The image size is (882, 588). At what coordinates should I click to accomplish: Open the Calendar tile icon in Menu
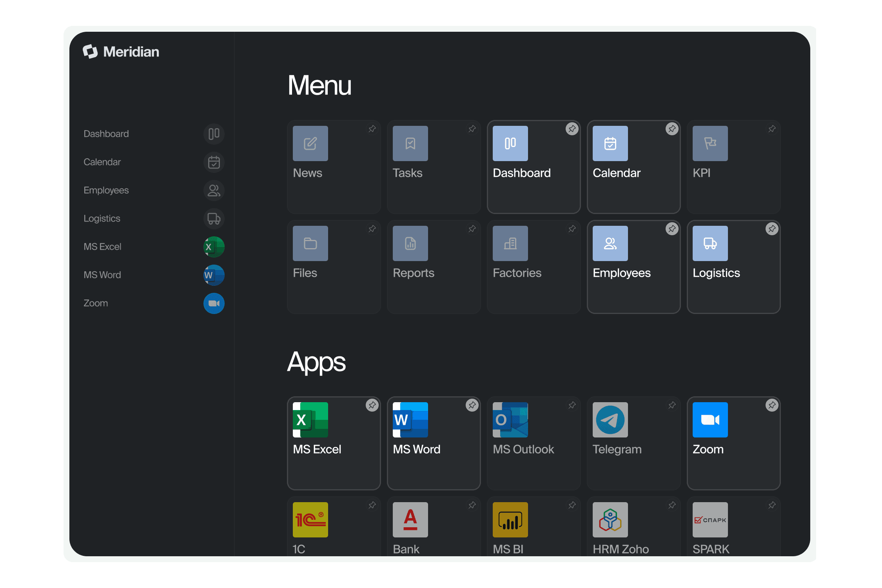point(610,143)
